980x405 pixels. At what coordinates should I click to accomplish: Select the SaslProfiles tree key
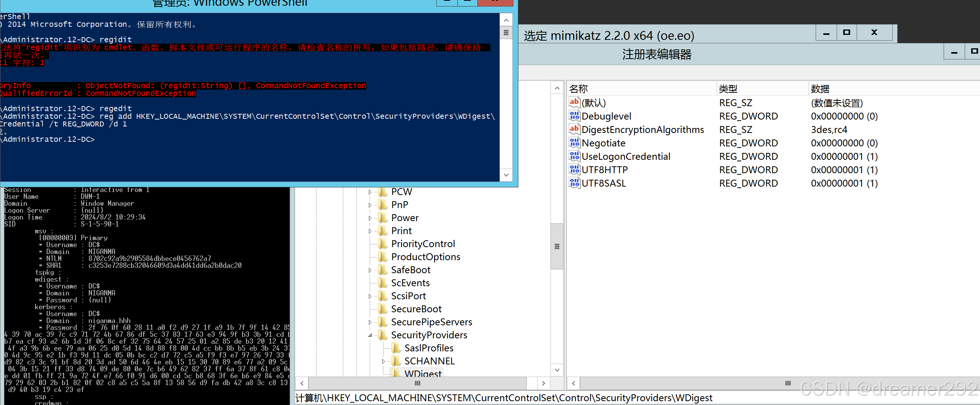click(x=429, y=348)
